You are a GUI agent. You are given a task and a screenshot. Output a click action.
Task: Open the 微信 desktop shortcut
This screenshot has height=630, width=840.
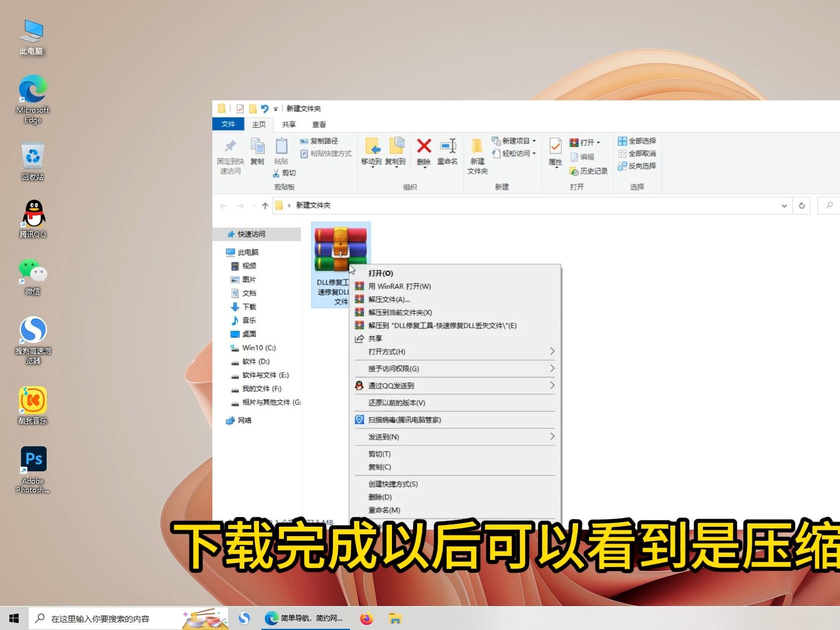point(33,277)
